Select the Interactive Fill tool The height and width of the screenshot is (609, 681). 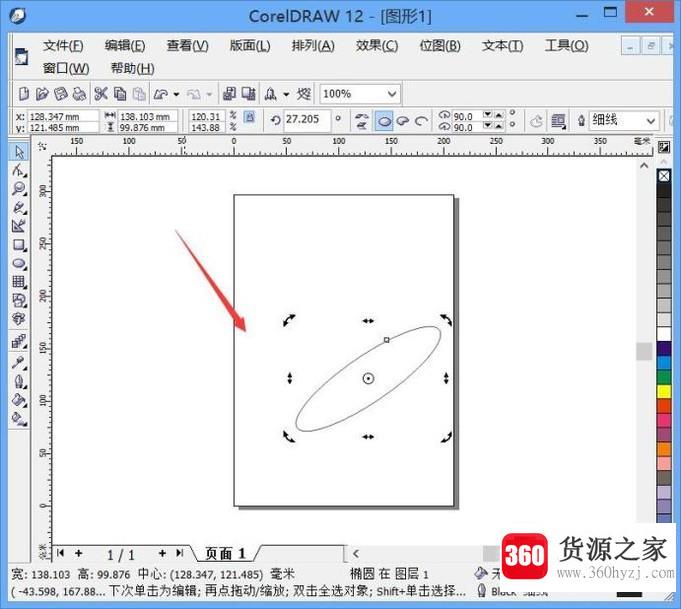click(x=19, y=419)
